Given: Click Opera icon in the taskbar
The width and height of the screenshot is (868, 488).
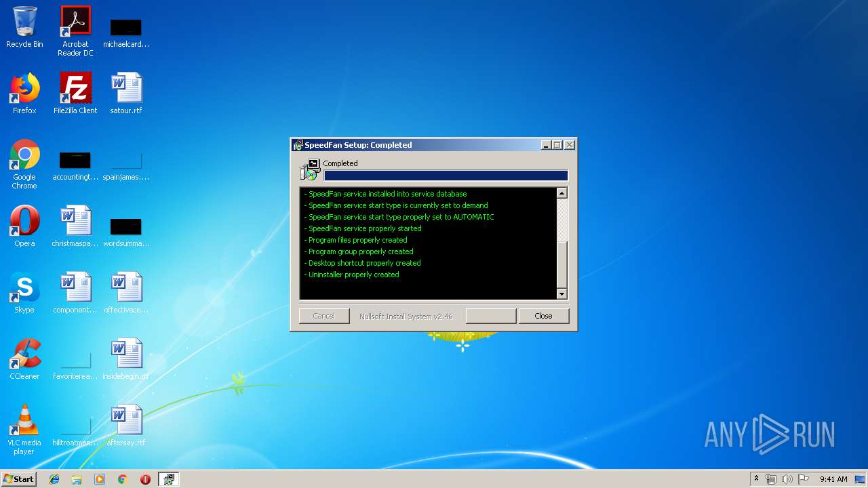Looking at the screenshot, I should point(145,479).
